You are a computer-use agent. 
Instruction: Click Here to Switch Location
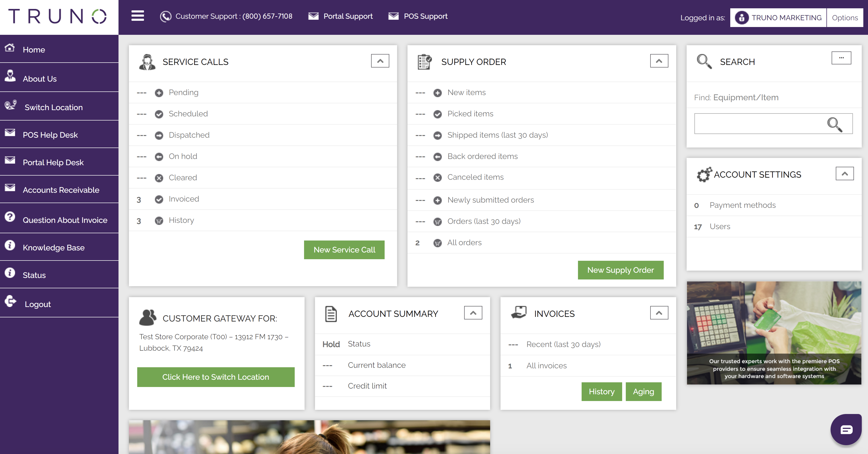point(216,377)
